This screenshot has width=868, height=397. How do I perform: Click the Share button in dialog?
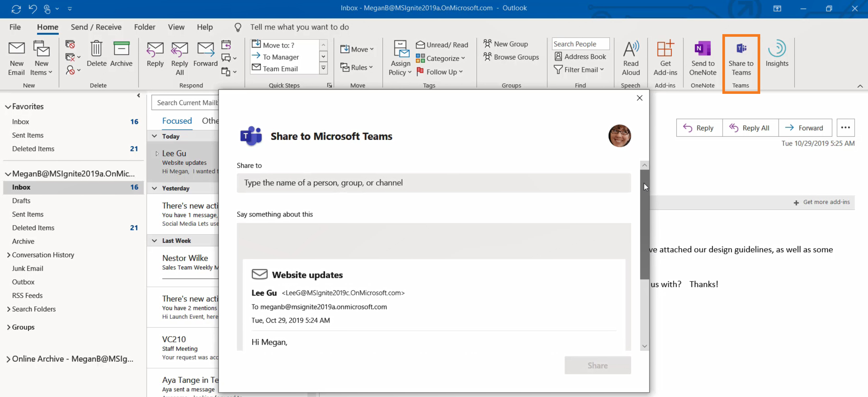pyautogui.click(x=597, y=365)
